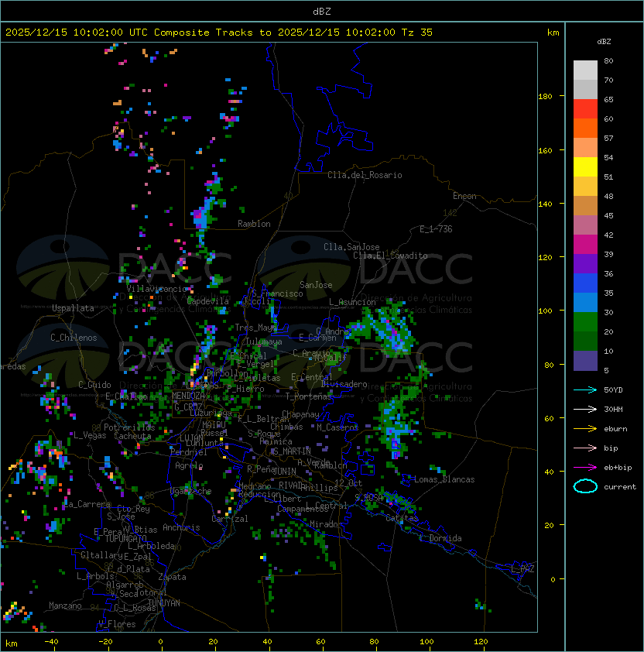644x652 pixels.
Task: Click the purple 36-39 dBZ swatch
Action: click(x=585, y=263)
